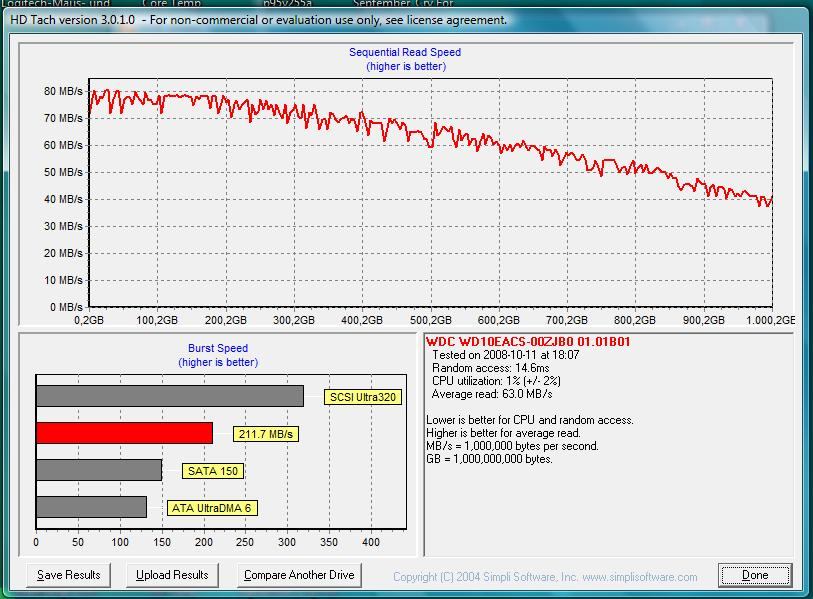
Task: Select 'Random access: 14.6ms' value
Action: [490, 368]
